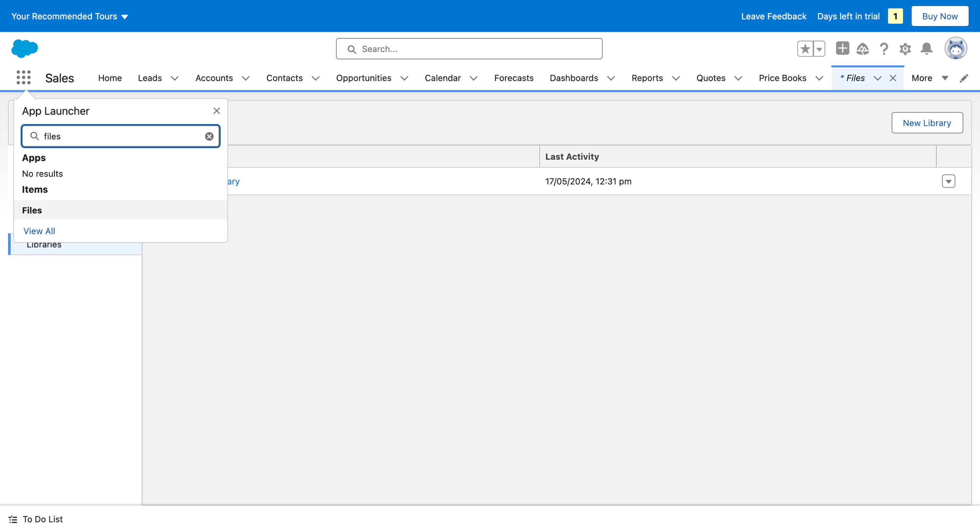Screen dimensions: 980x532
Task: Open Salesforce Help question mark
Action: [x=884, y=49]
